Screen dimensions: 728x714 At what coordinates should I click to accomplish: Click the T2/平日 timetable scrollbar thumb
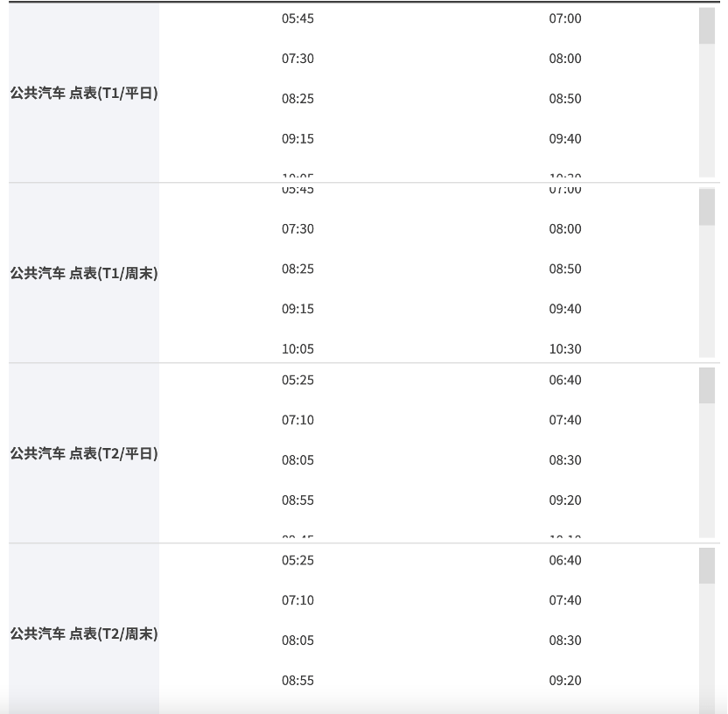pyautogui.click(x=707, y=386)
